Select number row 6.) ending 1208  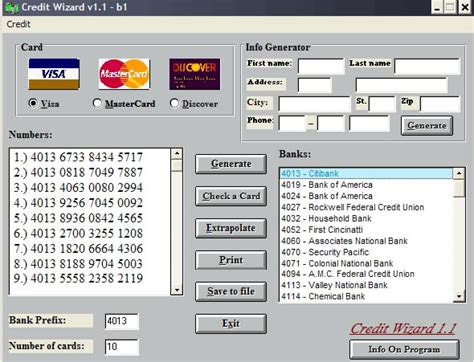click(x=78, y=233)
